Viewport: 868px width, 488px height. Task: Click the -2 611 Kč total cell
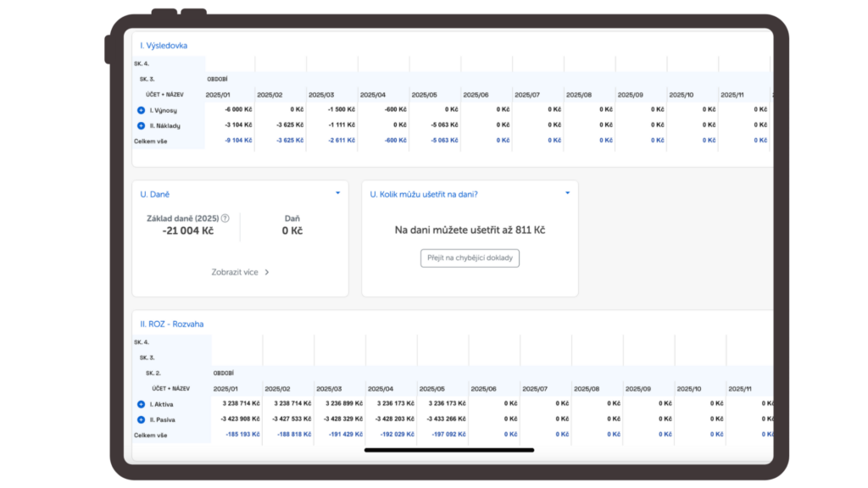click(342, 141)
